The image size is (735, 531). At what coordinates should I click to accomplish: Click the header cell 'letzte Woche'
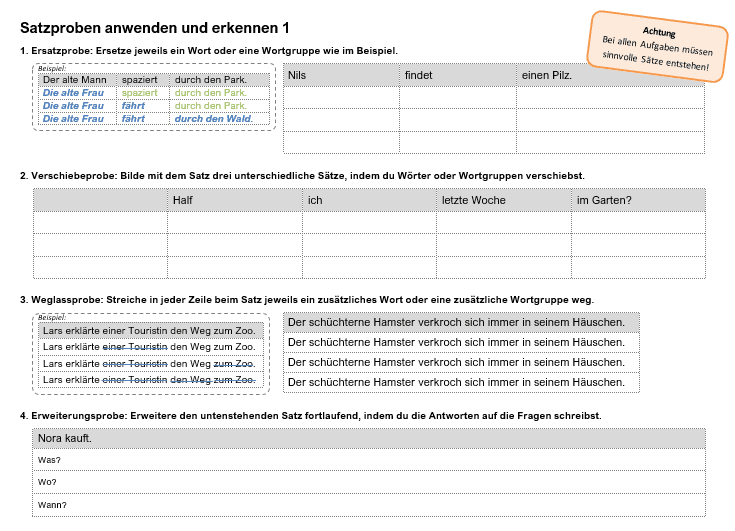(x=504, y=200)
